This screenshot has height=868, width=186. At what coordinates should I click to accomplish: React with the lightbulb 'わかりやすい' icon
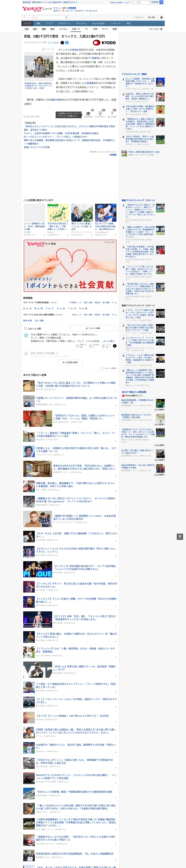pos(100,114)
